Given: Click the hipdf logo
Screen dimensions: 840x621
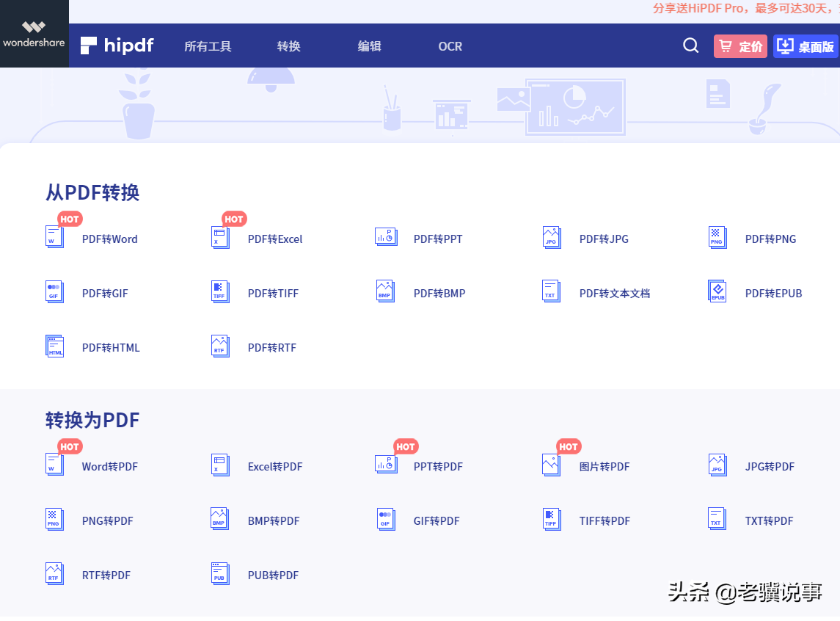Looking at the screenshot, I should coord(117,46).
